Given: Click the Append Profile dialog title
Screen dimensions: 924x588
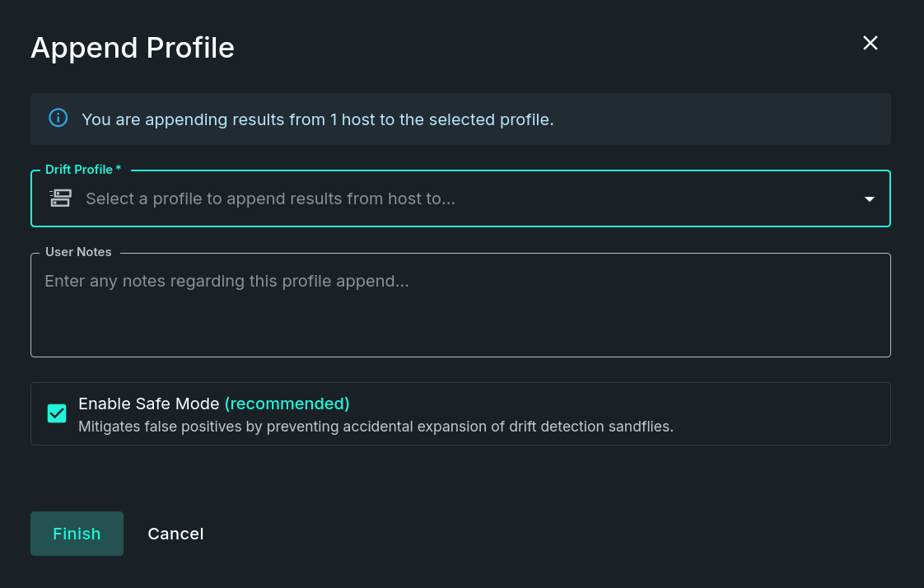Looking at the screenshot, I should 133,48.
